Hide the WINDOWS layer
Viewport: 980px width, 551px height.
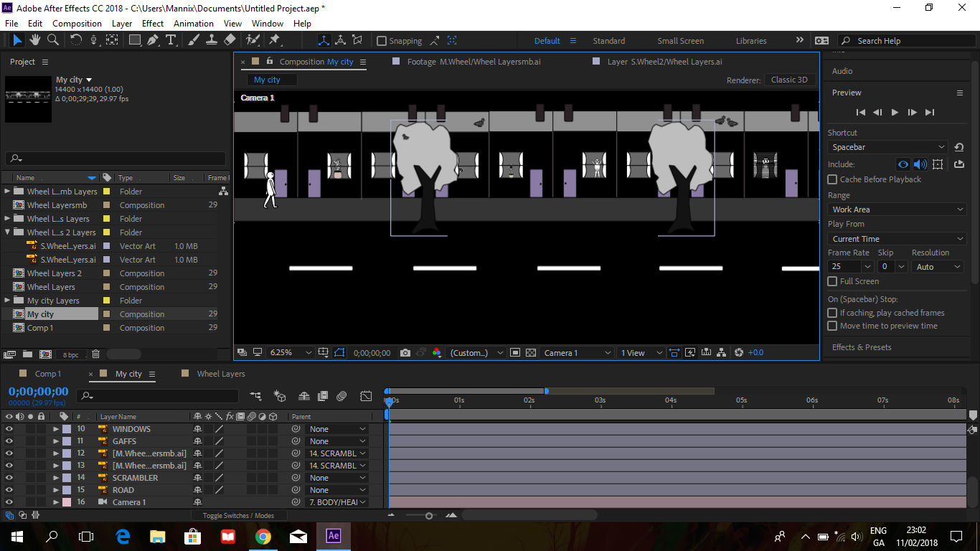(x=8, y=428)
